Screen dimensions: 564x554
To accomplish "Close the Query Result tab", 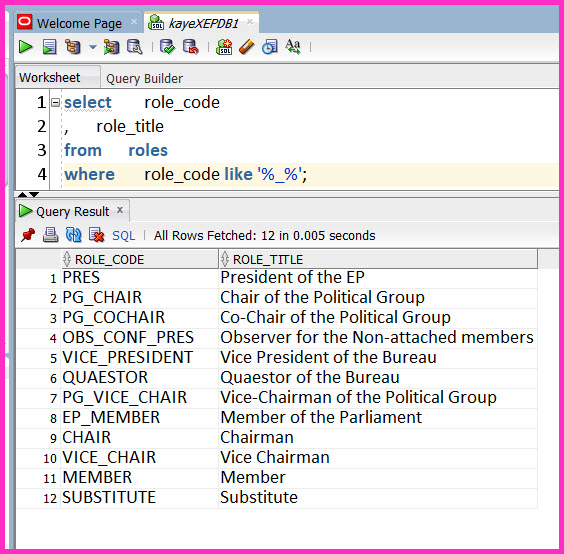I will pyautogui.click(x=120, y=210).
